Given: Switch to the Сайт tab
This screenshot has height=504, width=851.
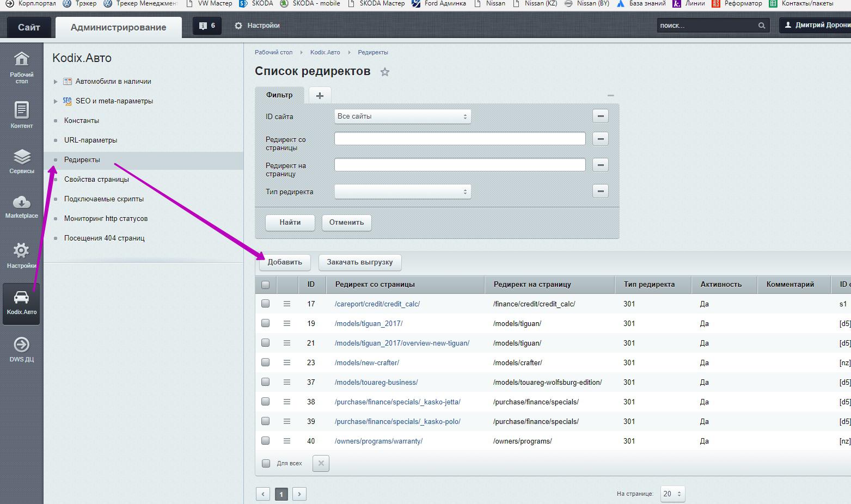Looking at the screenshot, I should coord(29,27).
